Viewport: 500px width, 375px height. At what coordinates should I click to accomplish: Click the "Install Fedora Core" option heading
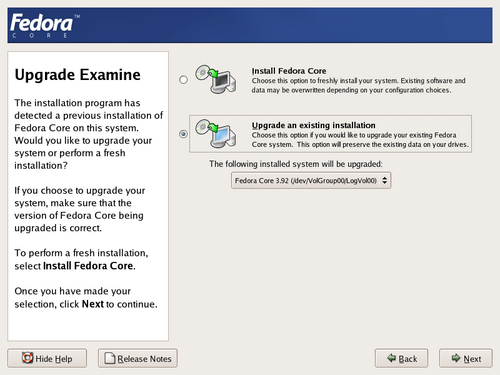(289, 71)
